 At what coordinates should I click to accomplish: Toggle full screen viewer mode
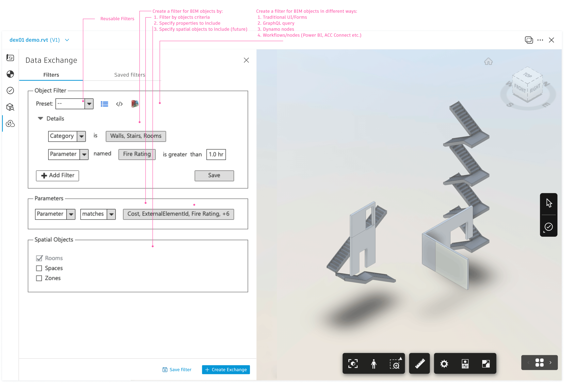[x=486, y=364]
